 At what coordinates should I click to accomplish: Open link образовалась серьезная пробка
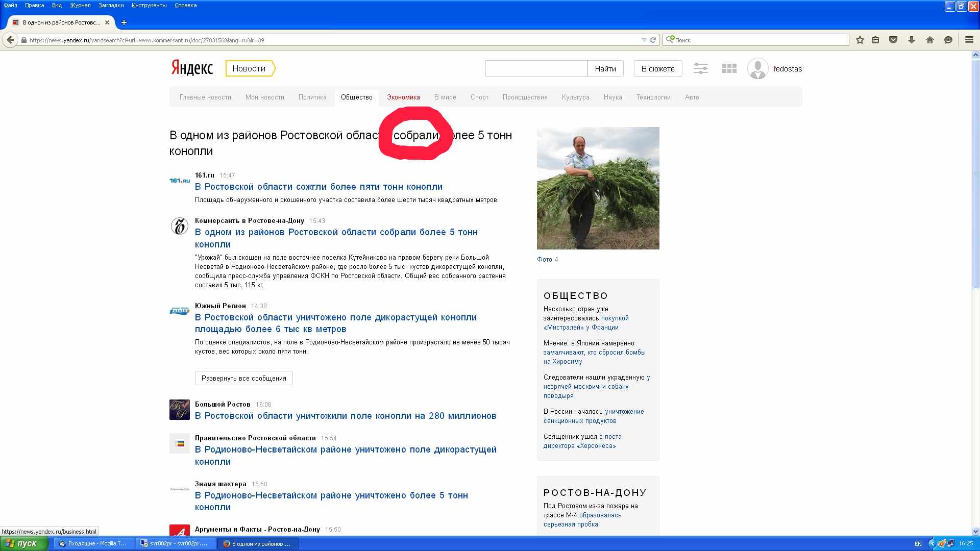pos(582,520)
